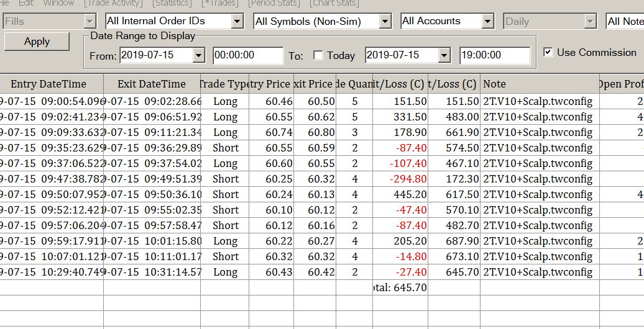Click the Note column header
The height and width of the screenshot is (329, 644).
pyautogui.click(x=494, y=84)
